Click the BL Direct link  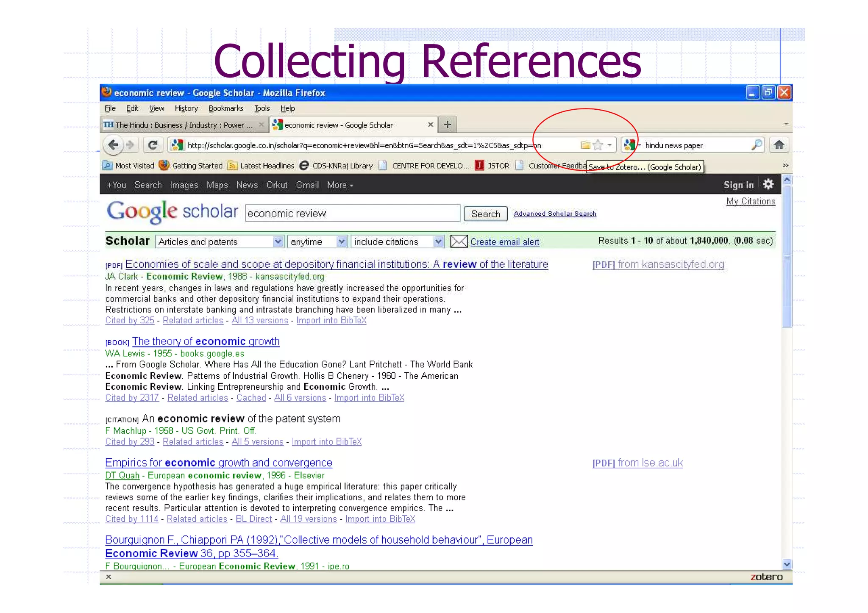(254, 519)
